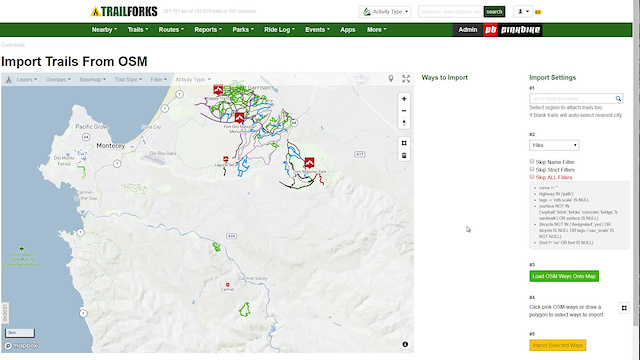Enter fullscreen map mode
The image size is (640, 360).
(406, 79)
